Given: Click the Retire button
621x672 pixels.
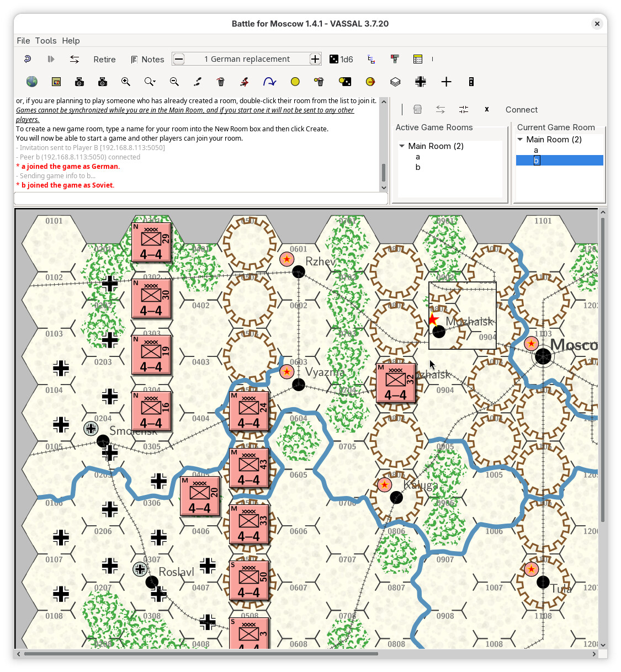Looking at the screenshot, I should coord(104,59).
